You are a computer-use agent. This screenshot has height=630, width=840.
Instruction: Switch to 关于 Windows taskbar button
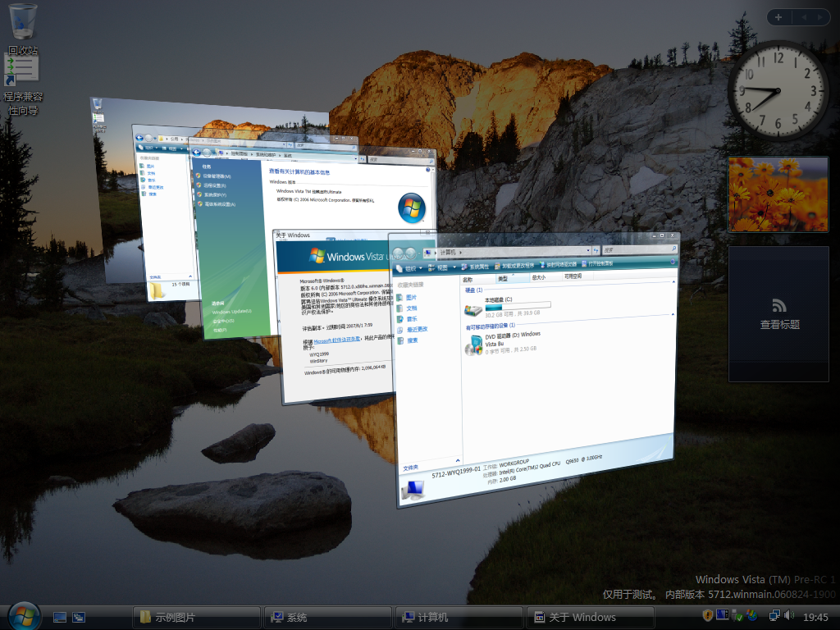[591, 617]
